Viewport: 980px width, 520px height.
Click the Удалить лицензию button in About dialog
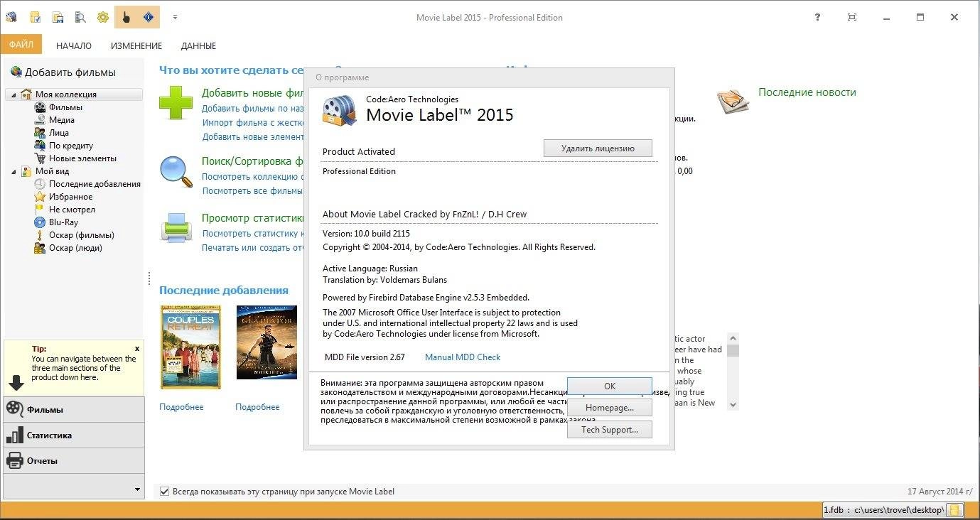(598, 148)
